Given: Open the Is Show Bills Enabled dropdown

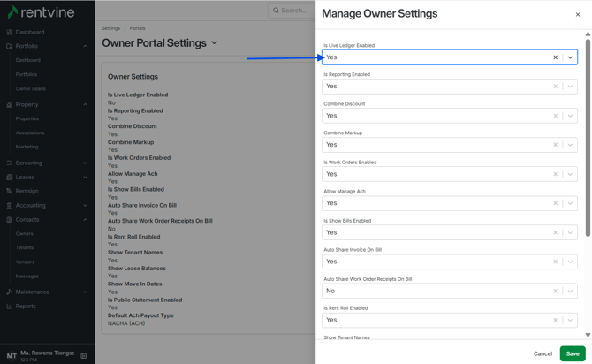Looking at the screenshot, I should pos(570,232).
